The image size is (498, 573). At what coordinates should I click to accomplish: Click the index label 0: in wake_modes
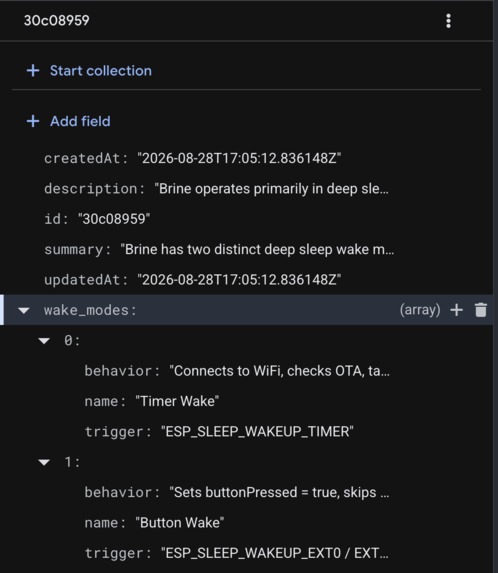coord(72,341)
